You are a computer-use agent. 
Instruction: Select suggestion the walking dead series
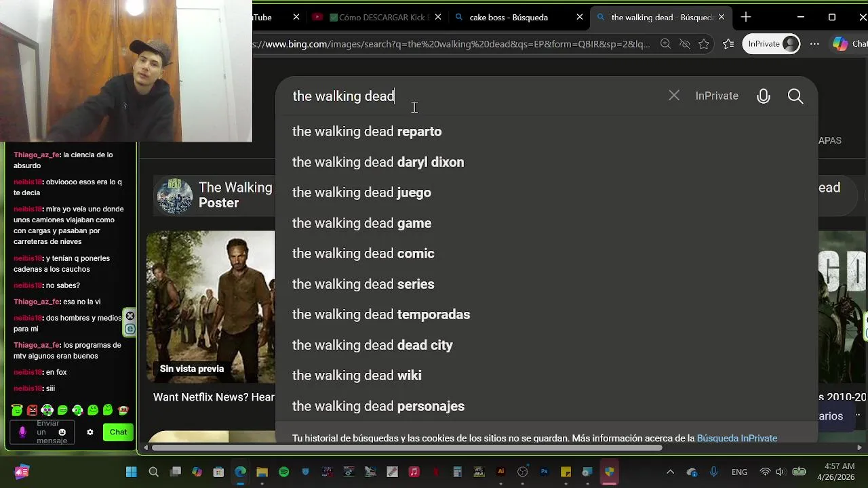point(547,284)
